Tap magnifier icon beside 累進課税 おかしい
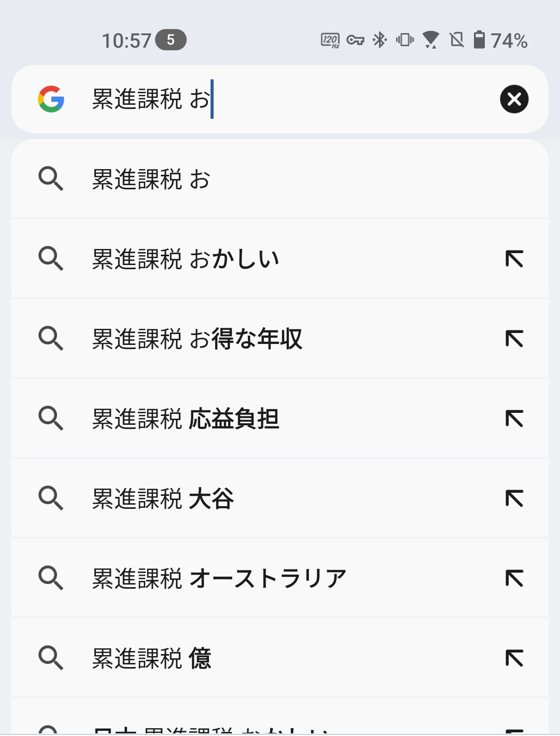This screenshot has height=736, width=560. (x=51, y=258)
